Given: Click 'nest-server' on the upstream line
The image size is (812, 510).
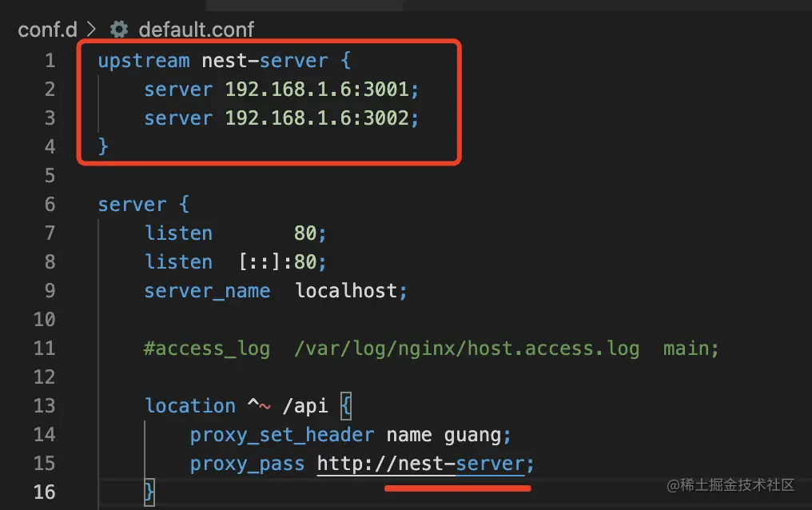Looking at the screenshot, I should [265, 61].
